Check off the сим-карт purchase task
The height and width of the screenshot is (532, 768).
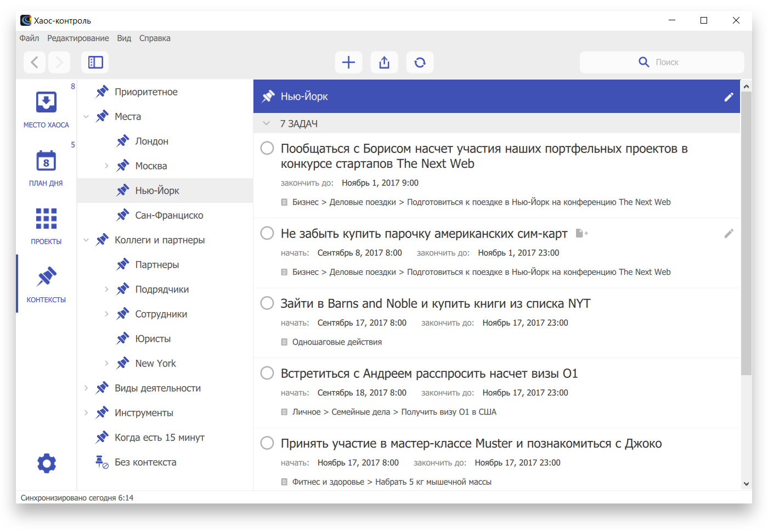pos(267,233)
